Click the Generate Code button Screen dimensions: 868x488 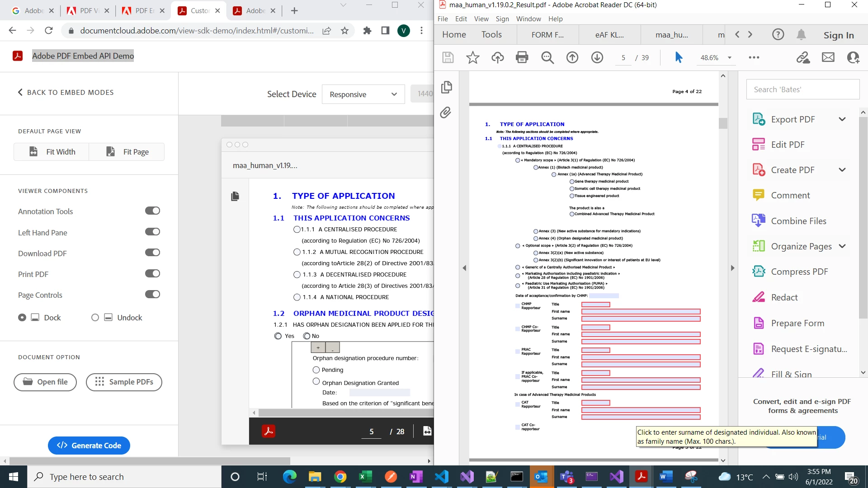pyautogui.click(x=89, y=446)
